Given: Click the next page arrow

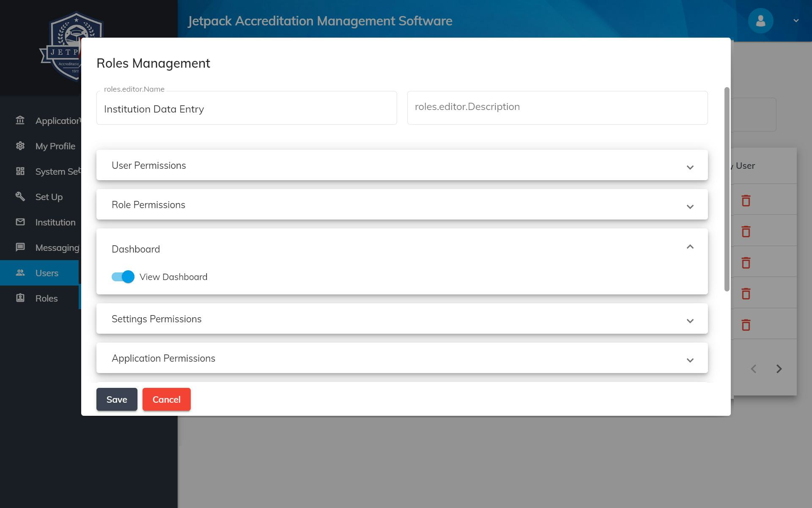Looking at the screenshot, I should coord(779,368).
